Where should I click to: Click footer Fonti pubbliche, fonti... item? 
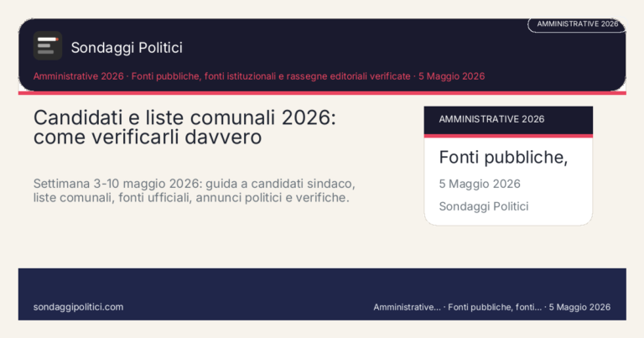tap(495, 307)
